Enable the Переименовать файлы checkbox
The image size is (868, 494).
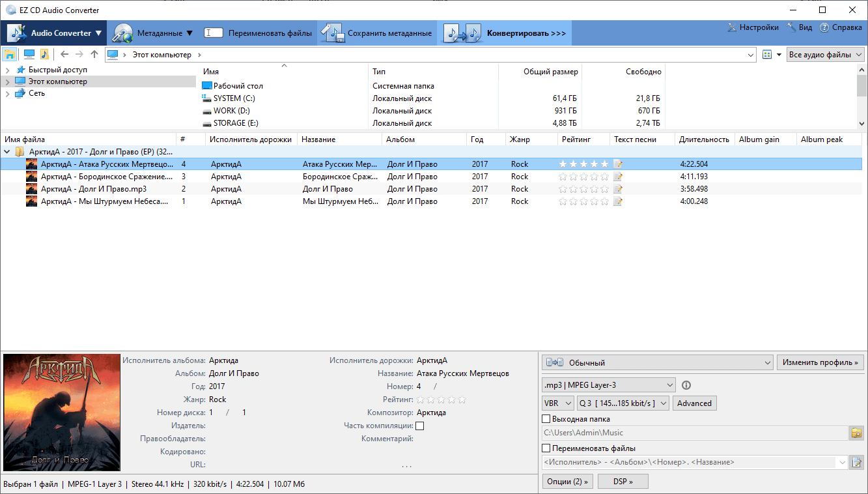coord(546,448)
